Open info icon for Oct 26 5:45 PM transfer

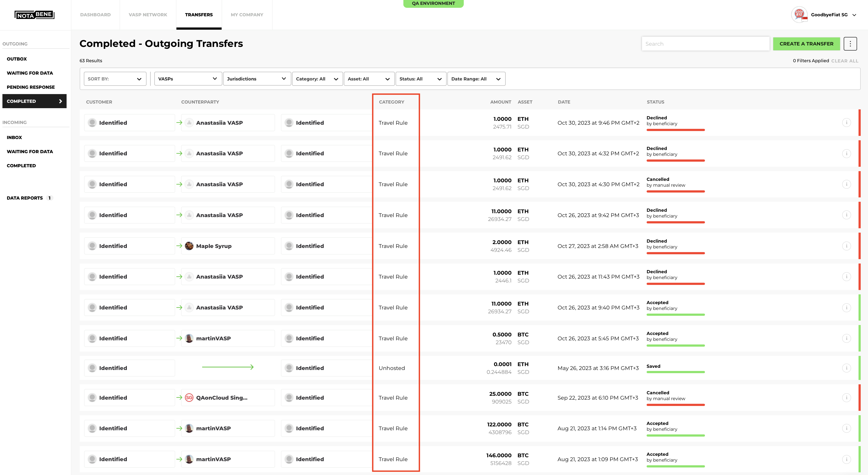coord(846,338)
